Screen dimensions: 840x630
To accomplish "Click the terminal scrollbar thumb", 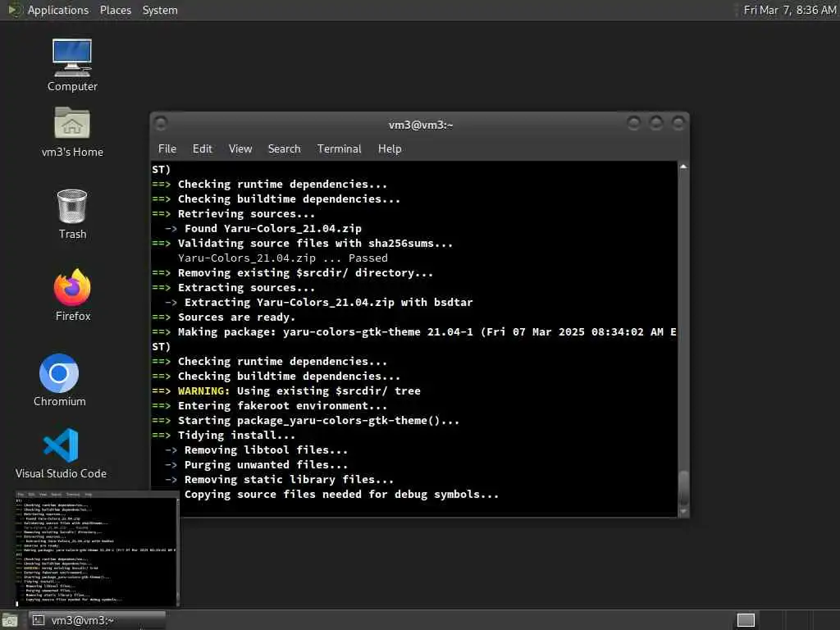I will (683, 487).
